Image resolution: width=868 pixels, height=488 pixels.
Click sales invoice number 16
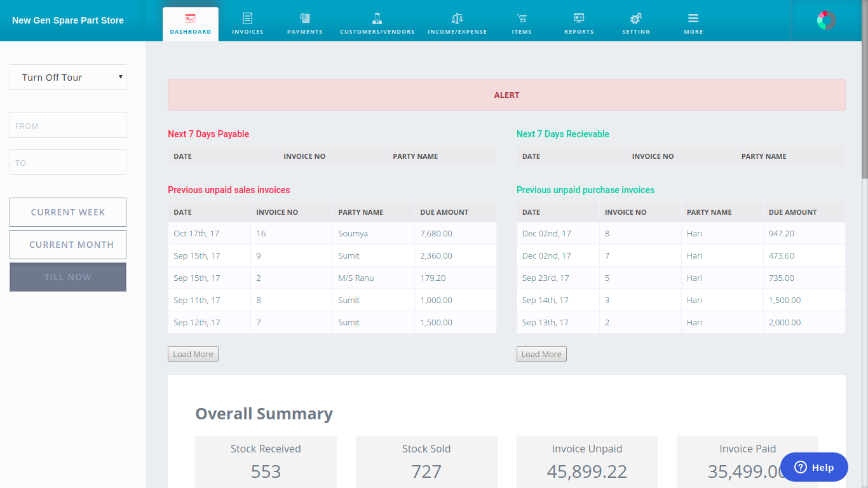click(x=261, y=233)
